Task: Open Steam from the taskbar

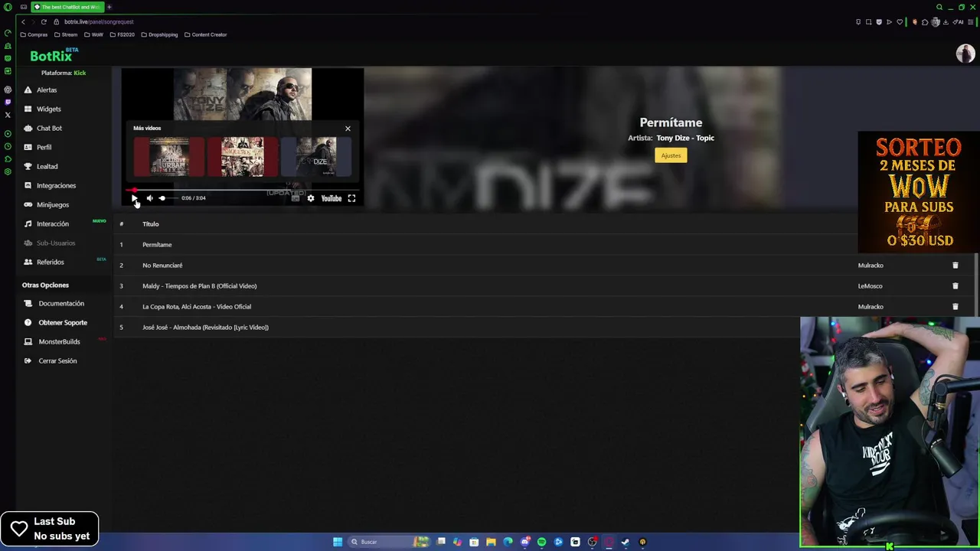Action: [x=626, y=542]
